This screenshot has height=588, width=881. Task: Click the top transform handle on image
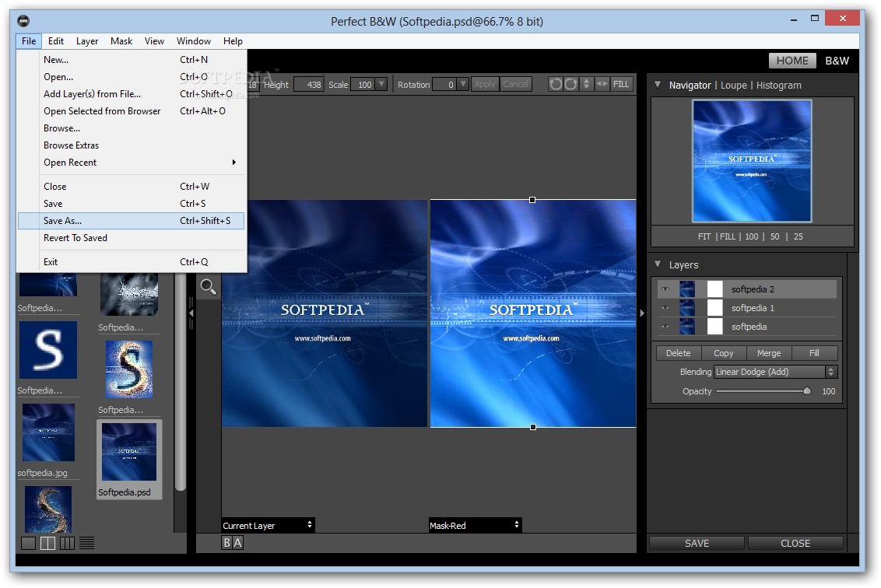(532, 200)
